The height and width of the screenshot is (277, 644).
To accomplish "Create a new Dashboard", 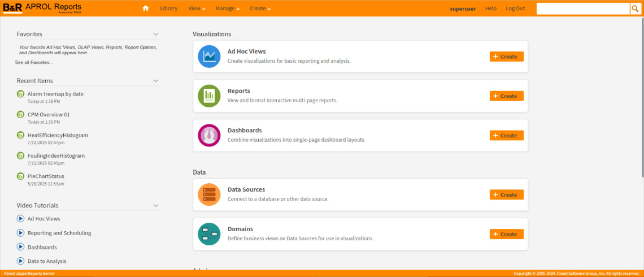I will click(x=506, y=136).
